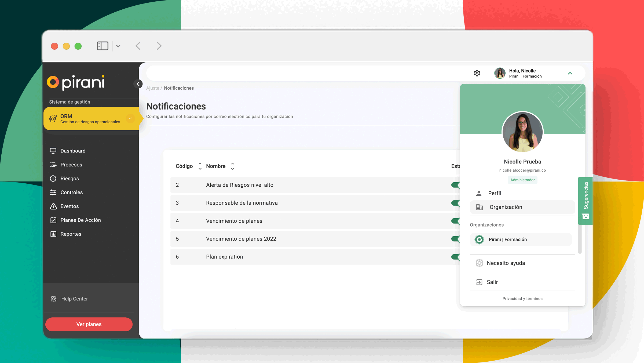Click the Ver planes button

[89, 324]
